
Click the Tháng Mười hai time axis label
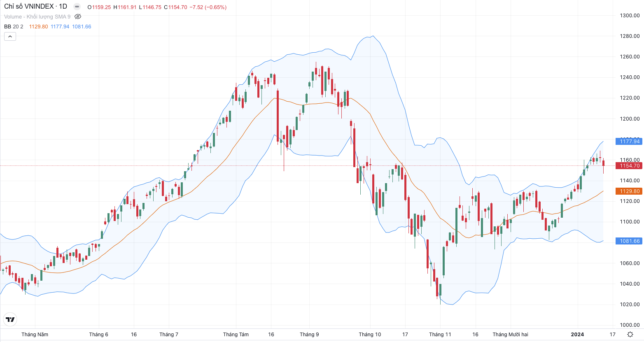point(511,335)
